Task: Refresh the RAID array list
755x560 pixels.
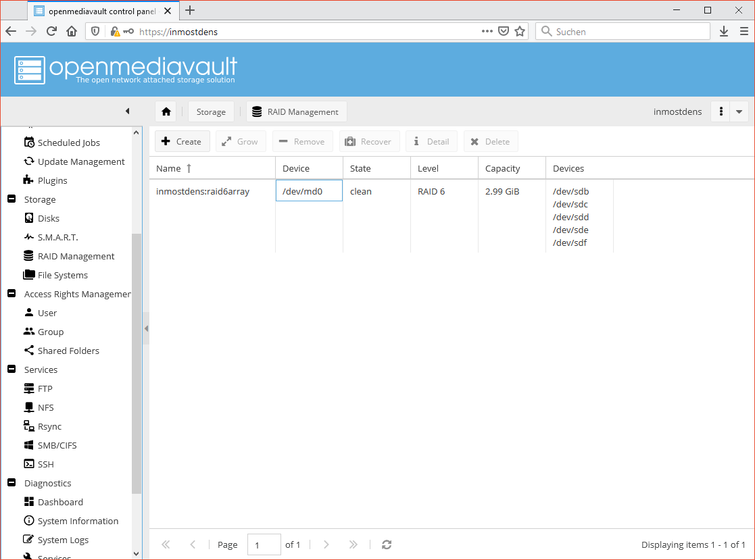Action: click(x=386, y=544)
